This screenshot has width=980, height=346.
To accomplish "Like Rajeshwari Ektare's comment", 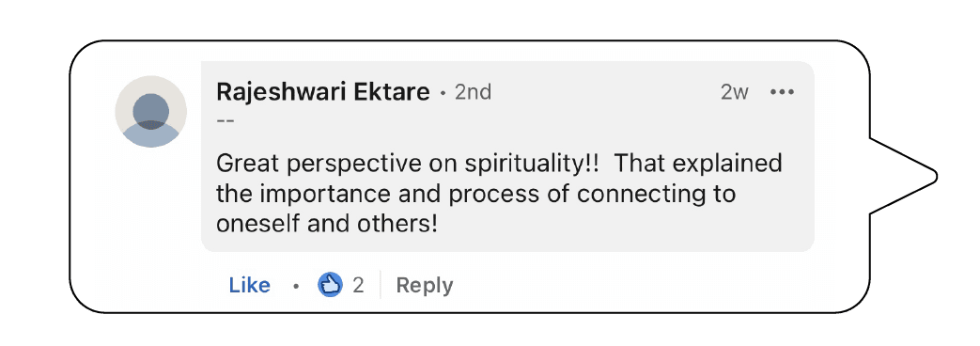I will point(249,285).
